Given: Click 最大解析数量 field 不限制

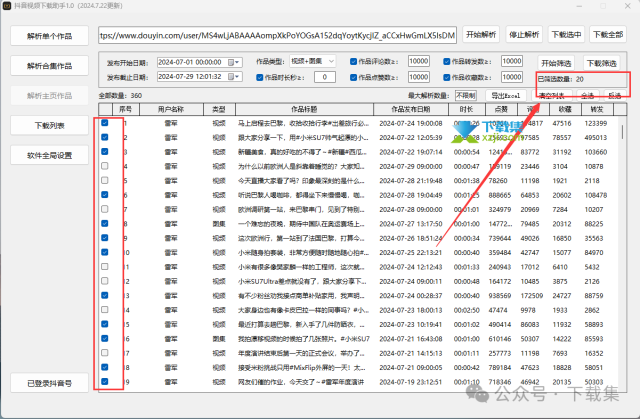Looking at the screenshot, I should (x=466, y=95).
